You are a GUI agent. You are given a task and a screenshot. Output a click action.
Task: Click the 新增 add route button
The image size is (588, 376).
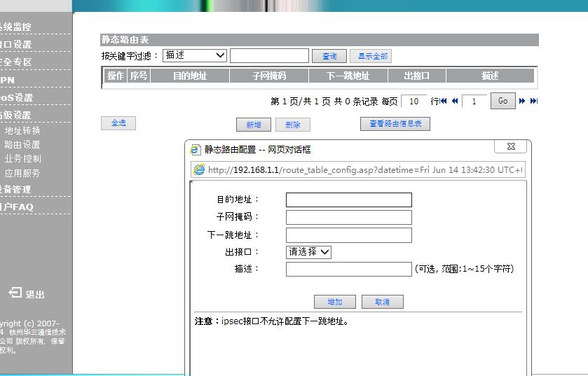tap(254, 125)
